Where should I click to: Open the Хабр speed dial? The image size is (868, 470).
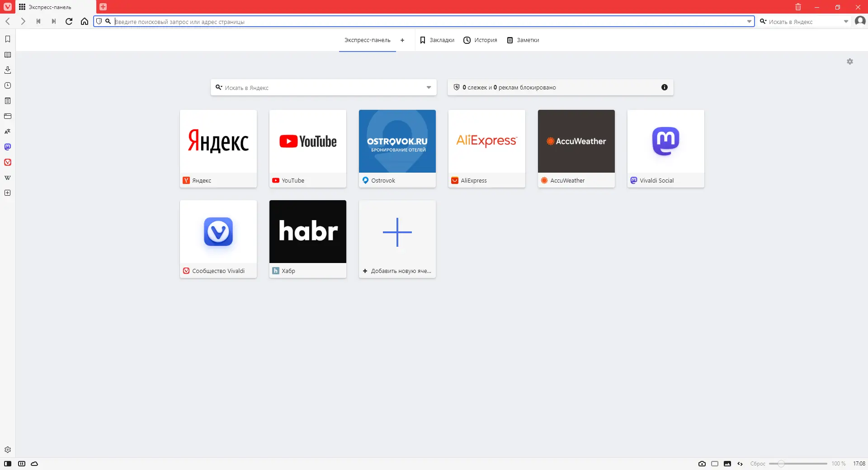[x=308, y=239]
